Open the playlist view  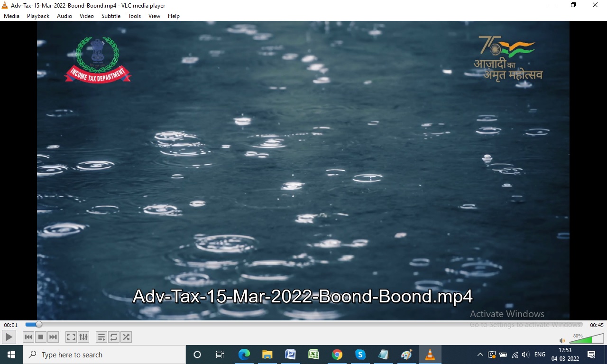(101, 337)
